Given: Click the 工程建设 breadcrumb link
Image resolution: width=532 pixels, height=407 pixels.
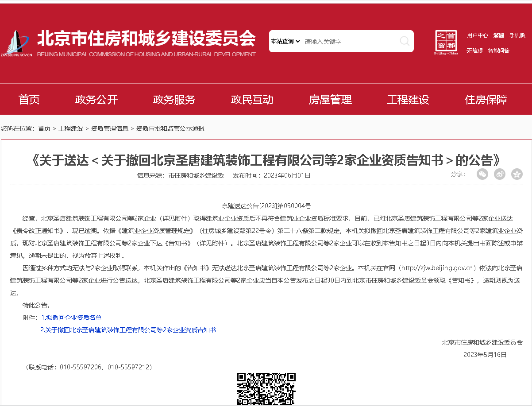Looking at the screenshot, I should (71, 128).
